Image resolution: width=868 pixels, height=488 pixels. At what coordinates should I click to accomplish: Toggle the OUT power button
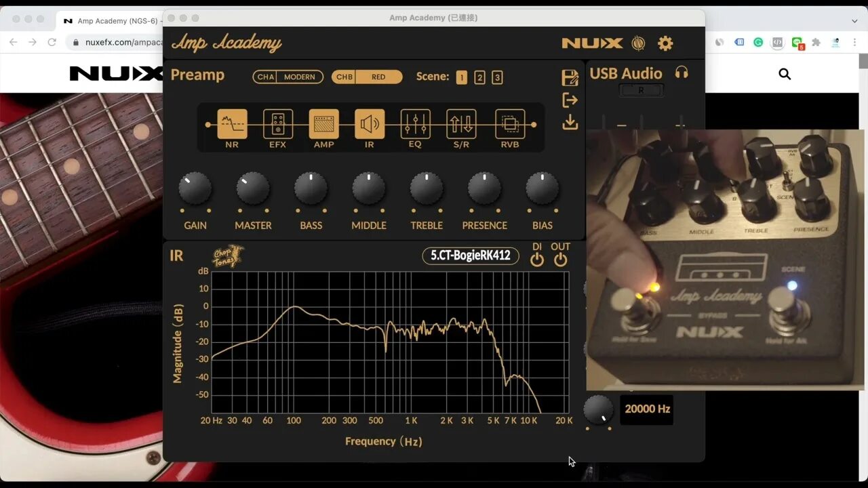point(560,260)
